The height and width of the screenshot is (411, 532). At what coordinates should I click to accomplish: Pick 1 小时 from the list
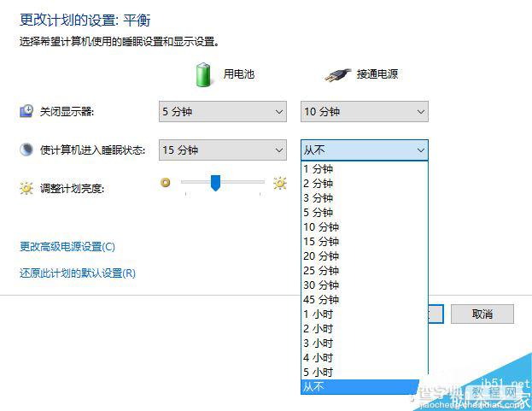click(x=365, y=314)
